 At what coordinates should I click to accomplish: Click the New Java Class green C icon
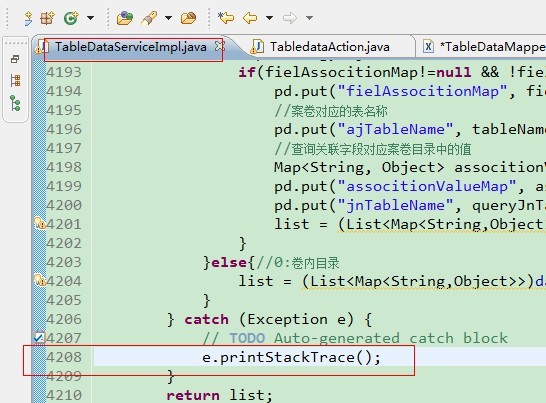[x=71, y=18]
